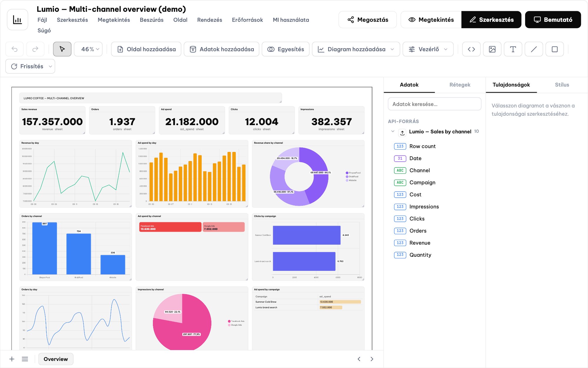Insert an image element

492,49
